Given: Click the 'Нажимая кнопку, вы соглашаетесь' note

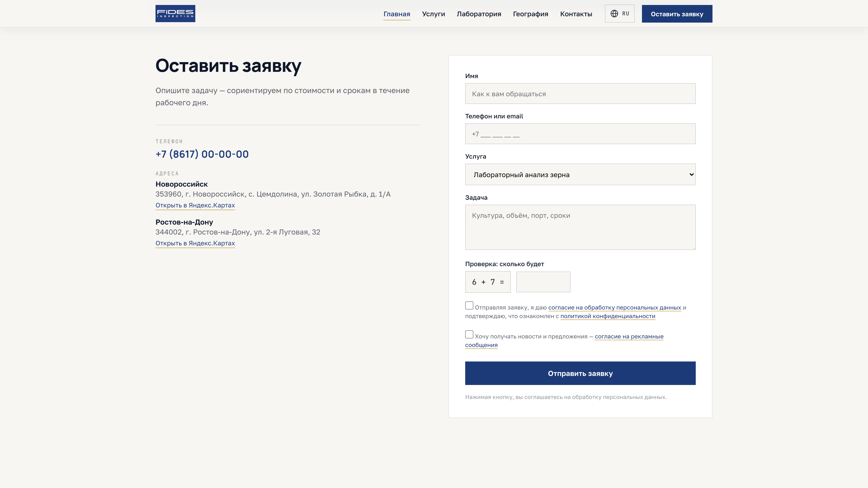Looking at the screenshot, I should click(566, 397).
